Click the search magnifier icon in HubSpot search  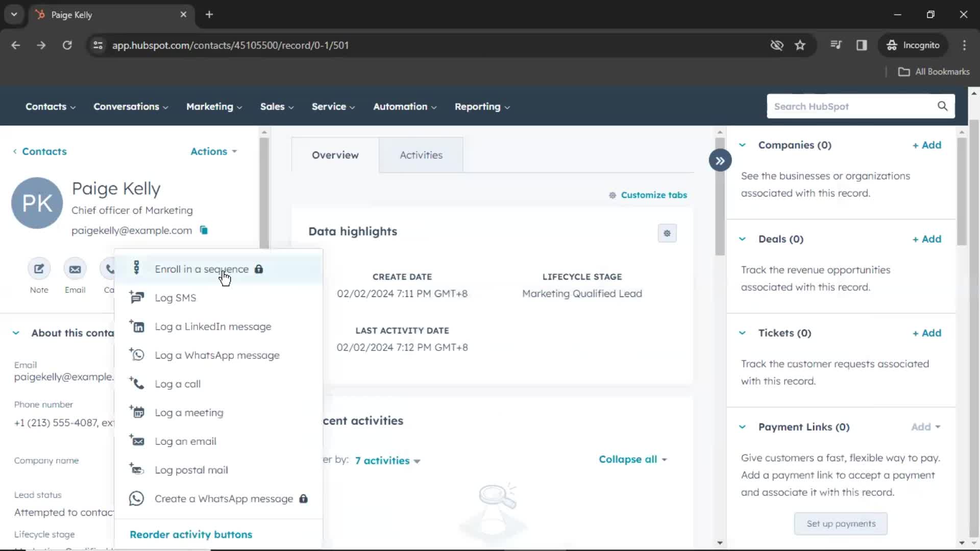[x=942, y=106]
